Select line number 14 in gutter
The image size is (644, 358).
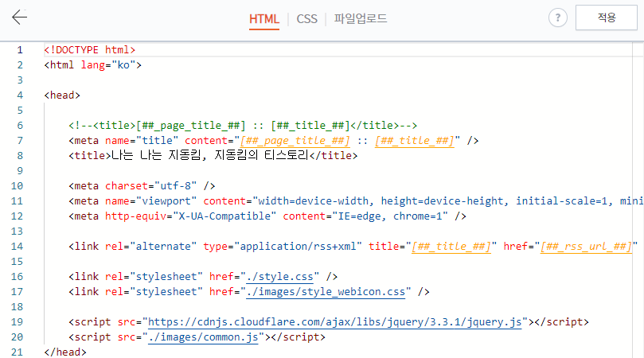point(17,247)
